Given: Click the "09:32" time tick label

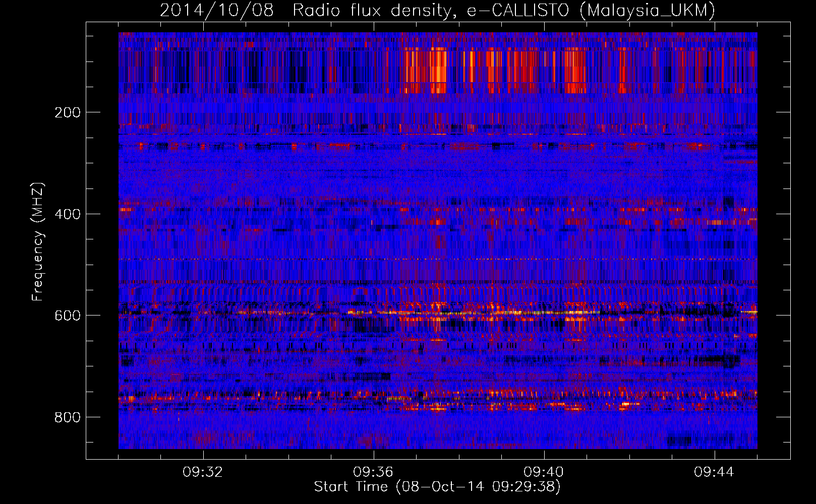Looking at the screenshot, I should [x=203, y=472].
